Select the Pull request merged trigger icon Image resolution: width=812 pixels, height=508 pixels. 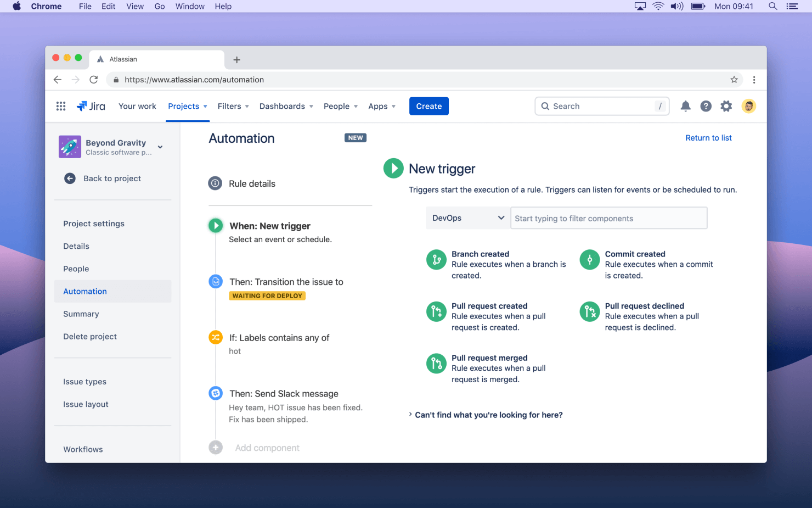pos(436,363)
